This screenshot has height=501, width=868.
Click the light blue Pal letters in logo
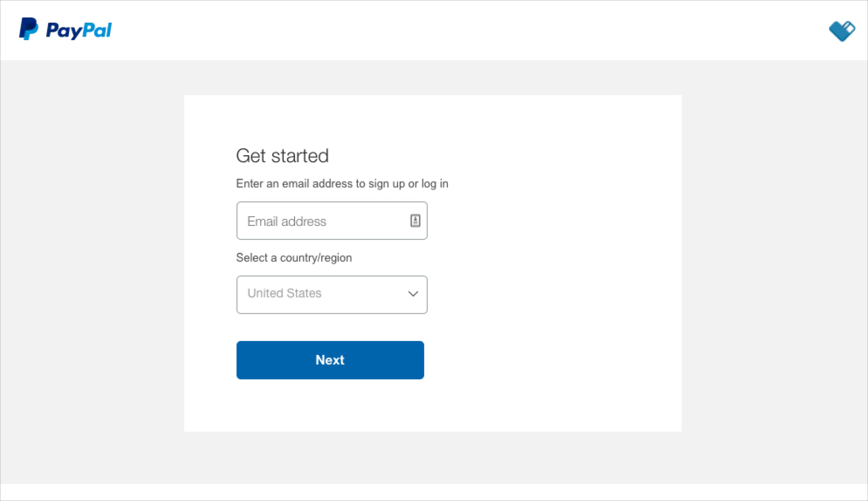tap(97, 30)
